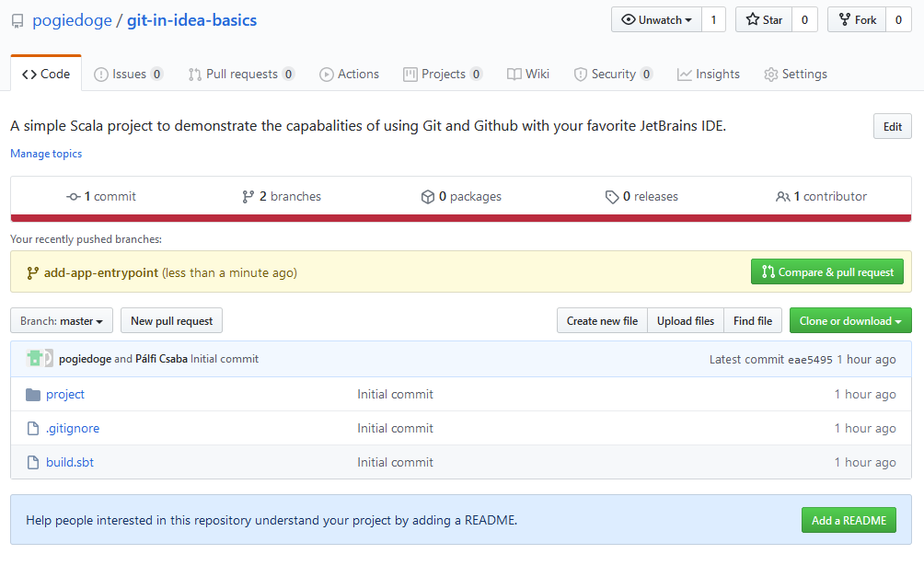Click the Manage topics link
Viewport: 924px width, 577px height.
click(46, 154)
